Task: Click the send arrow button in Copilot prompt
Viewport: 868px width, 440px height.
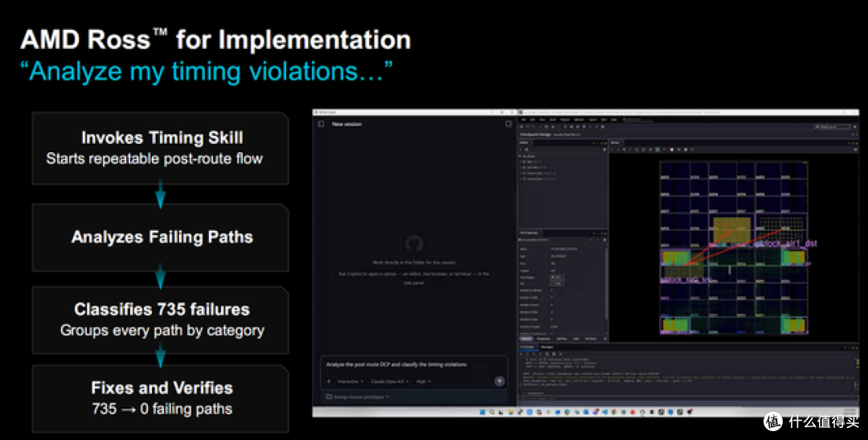Action: coord(499,380)
